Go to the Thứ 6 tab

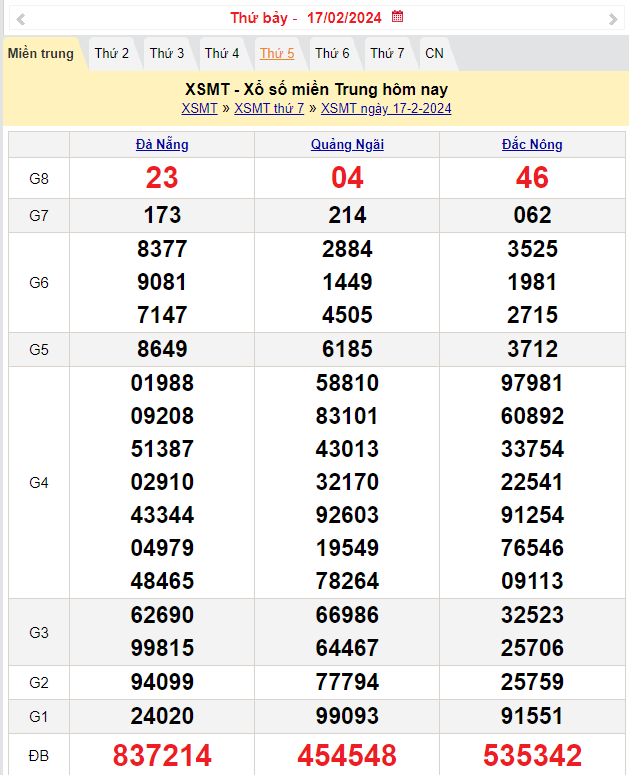point(332,54)
